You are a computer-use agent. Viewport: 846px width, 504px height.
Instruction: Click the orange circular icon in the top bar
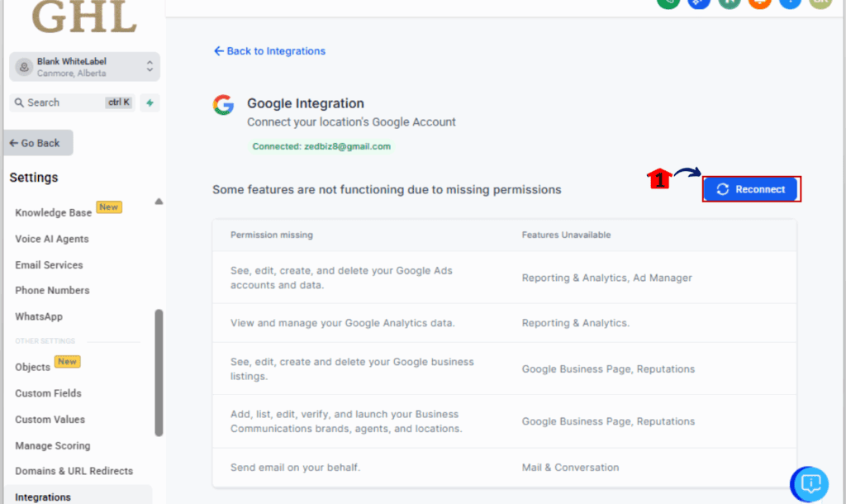pyautogui.click(x=758, y=4)
